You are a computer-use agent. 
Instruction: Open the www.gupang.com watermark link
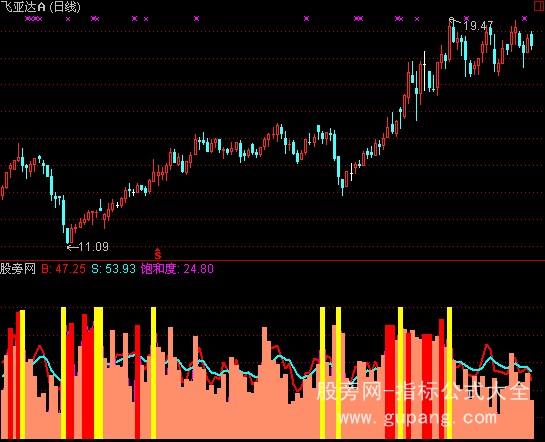(417, 418)
